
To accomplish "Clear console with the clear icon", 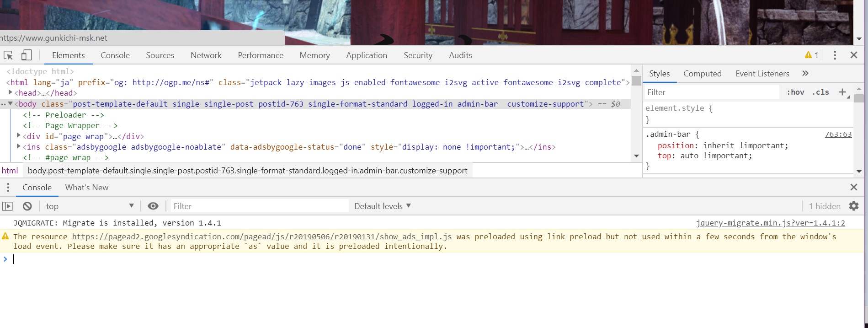I will pyautogui.click(x=27, y=206).
